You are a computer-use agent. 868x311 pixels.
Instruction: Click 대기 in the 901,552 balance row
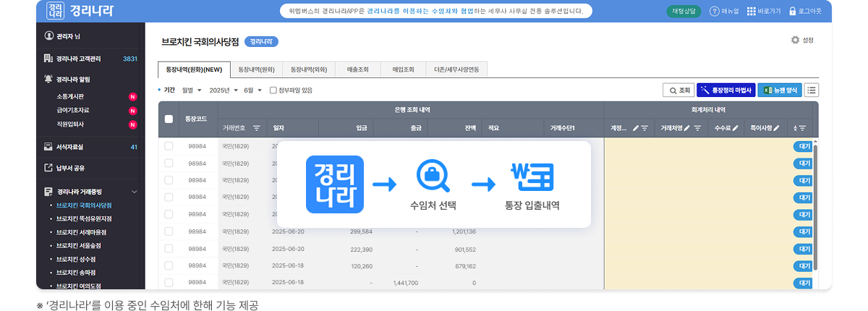[x=804, y=249]
